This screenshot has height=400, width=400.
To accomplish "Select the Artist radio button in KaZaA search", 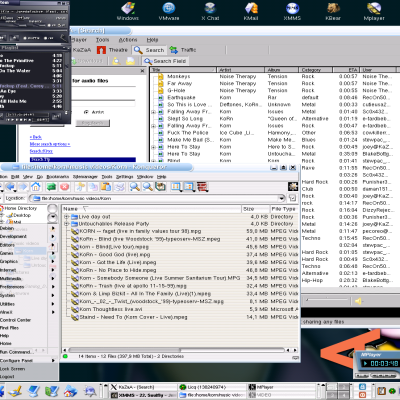I will coord(86,112).
